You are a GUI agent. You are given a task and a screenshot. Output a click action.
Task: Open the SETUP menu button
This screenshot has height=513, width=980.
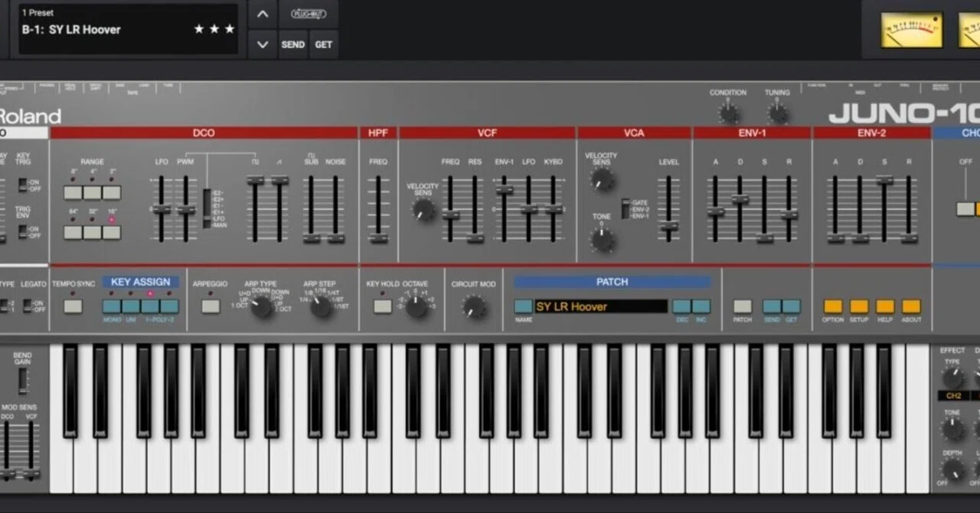coord(859,306)
